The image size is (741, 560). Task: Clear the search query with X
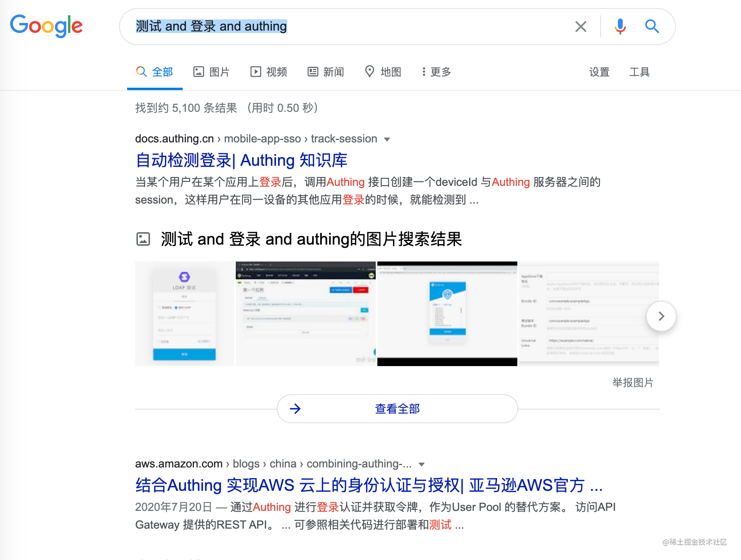pyautogui.click(x=580, y=27)
